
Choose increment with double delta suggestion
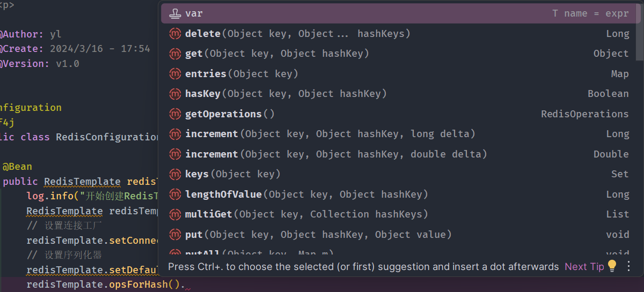point(335,154)
